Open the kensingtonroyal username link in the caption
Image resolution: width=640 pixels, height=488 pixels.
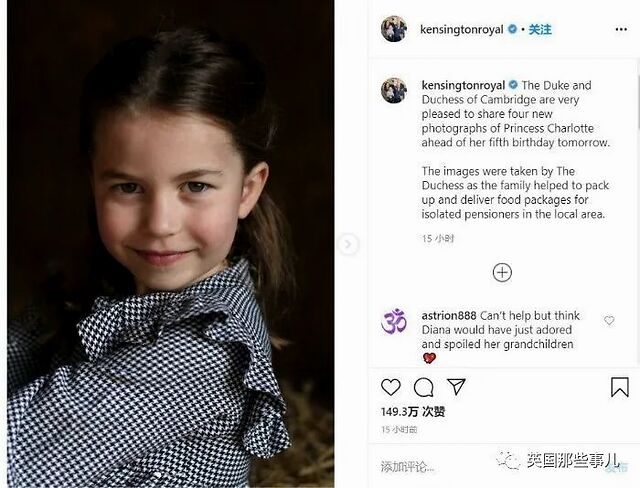coord(463,86)
